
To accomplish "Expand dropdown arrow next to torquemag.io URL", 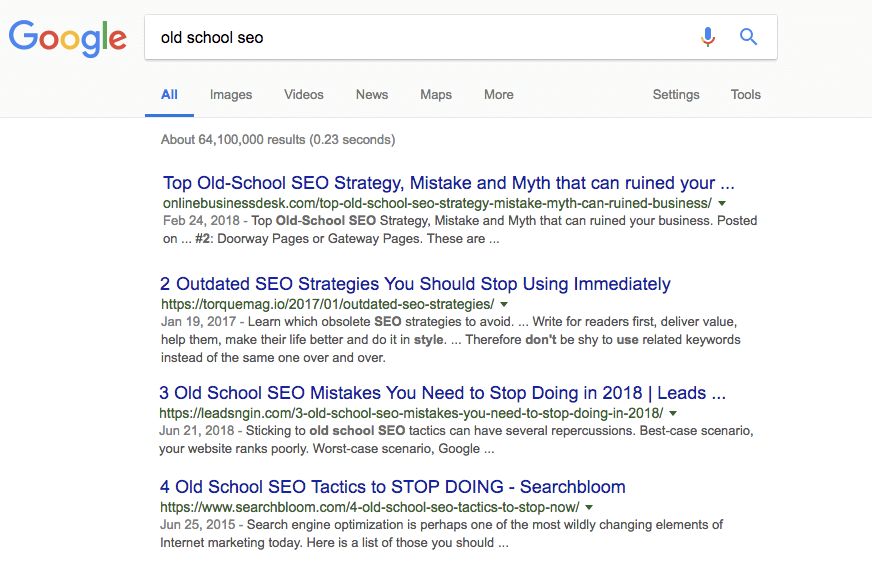I will click(504, 305).
